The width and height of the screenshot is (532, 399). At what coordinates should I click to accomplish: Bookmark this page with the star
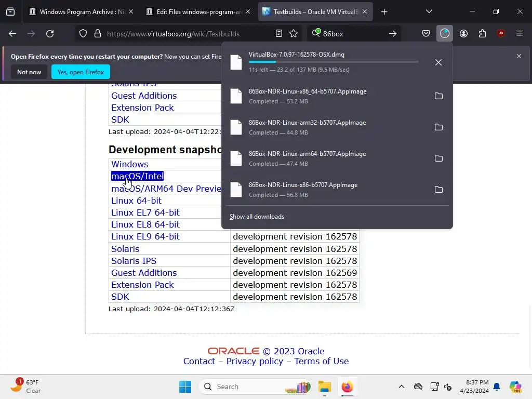tap(294, 34)
